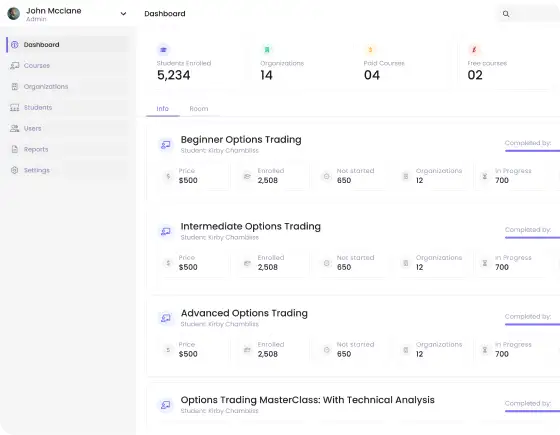Open Students from the sidebar
Viewport: 560px width, 435px height.
pyautogui.click(x=68, y=108)
